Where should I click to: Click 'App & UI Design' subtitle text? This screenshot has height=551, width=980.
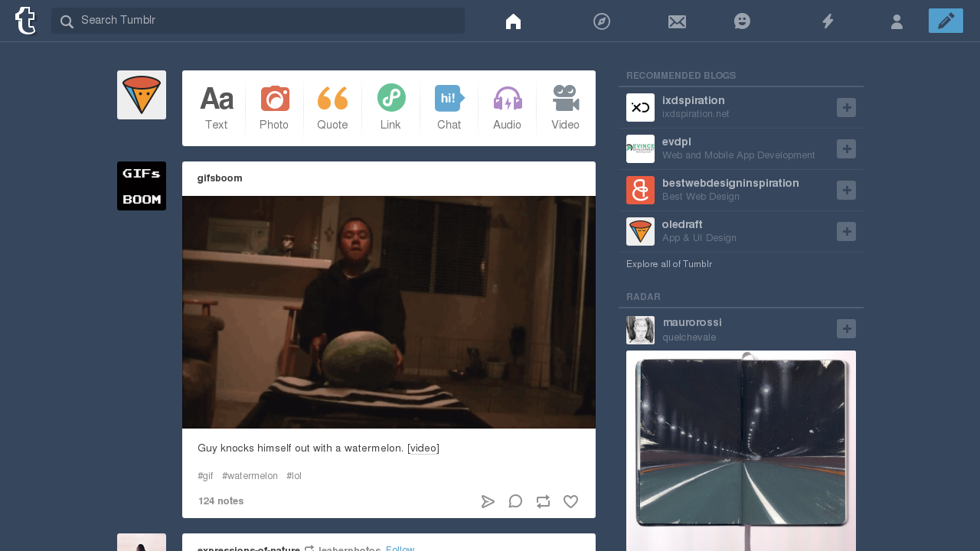point(699,238)
